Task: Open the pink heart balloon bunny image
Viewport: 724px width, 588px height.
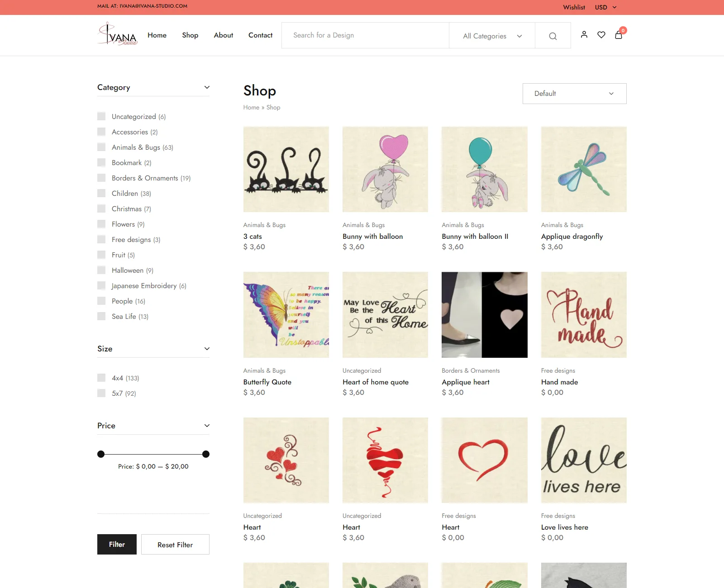Action: [x=385, y=169]
